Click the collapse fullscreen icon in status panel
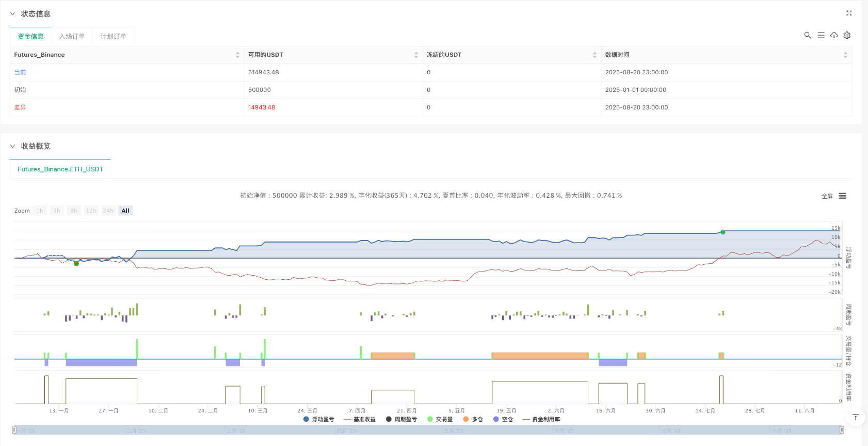Screen dimensions: 868x446 coord(849,13)
